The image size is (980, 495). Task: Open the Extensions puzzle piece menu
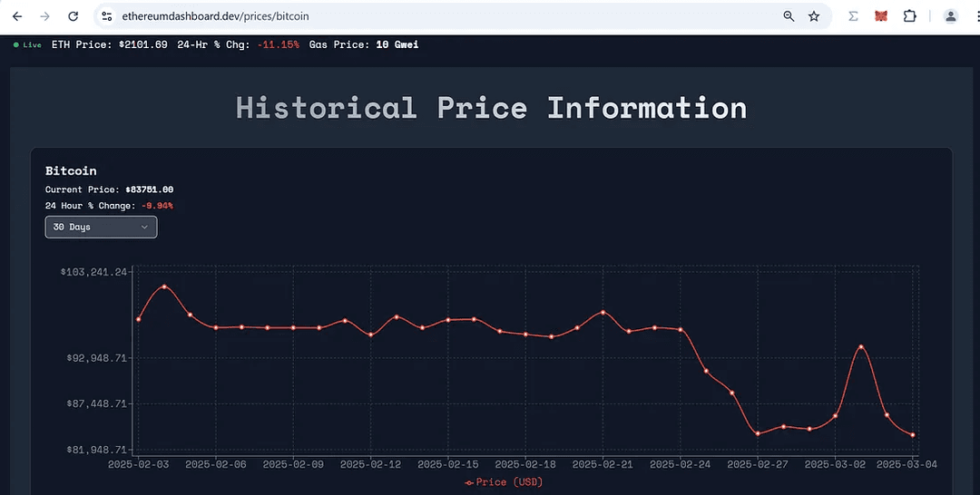tap(910, 16)
